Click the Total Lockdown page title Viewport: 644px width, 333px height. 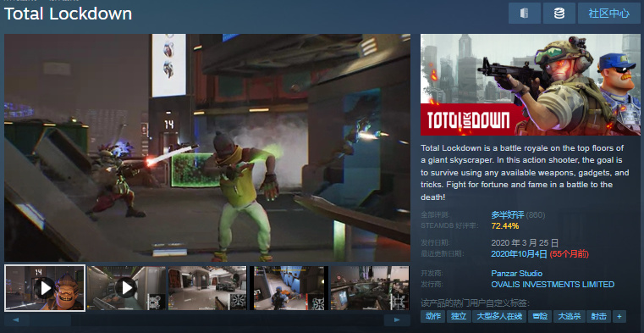[69, 14]
